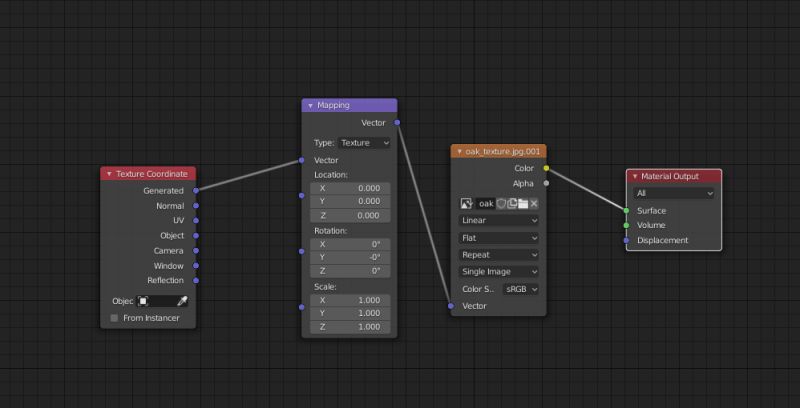This screenshot has height=408, width=800.
Task: Collapse the oak_texture.jpg.001 node
Action: click(x=459, y=151)
